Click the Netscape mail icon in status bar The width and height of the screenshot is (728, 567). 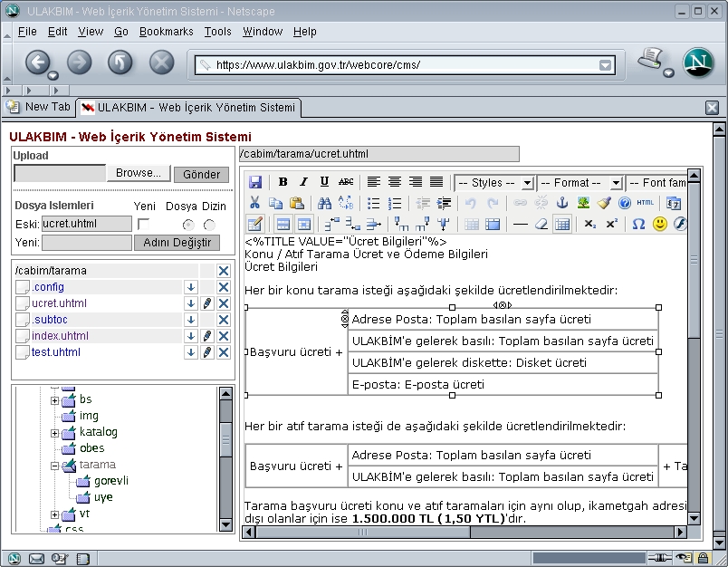point(37,559)
